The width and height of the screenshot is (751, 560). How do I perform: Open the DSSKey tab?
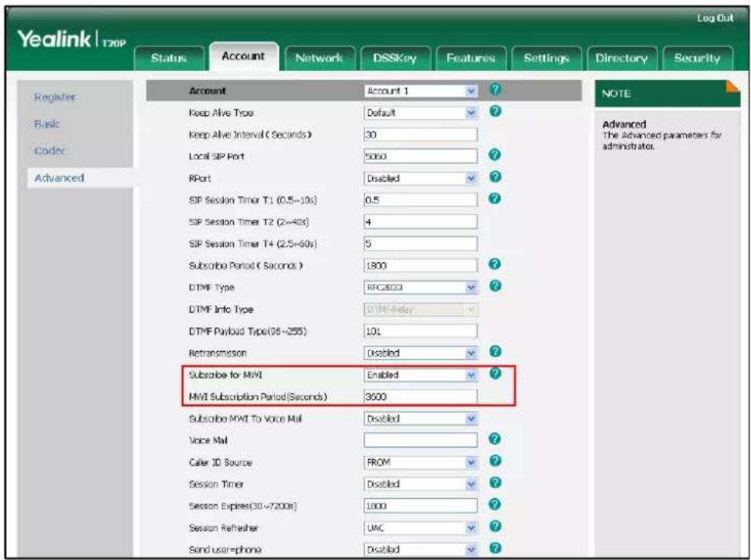(394, 59)
